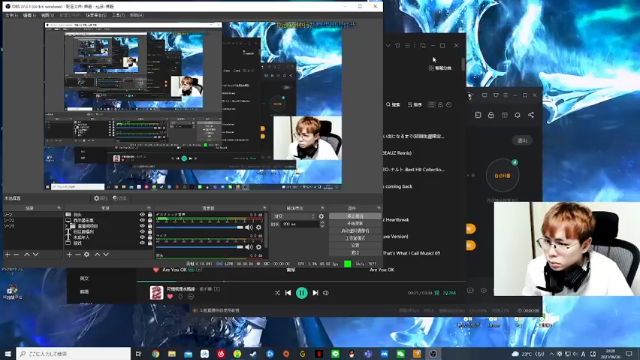The height and width of the screenshot is (360, 640).
Task: Open the sort option in the playlist window
Action: tap(415, 105)
